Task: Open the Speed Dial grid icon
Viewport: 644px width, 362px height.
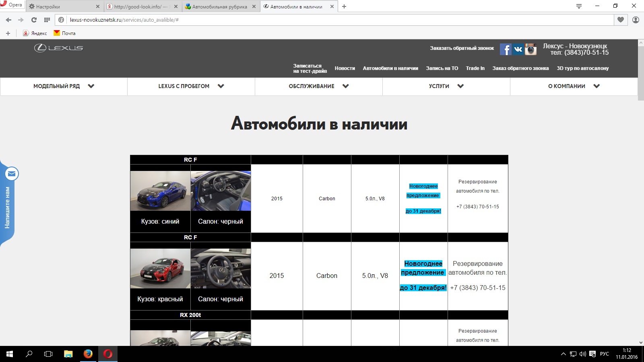Action: (x=47, y=20)
